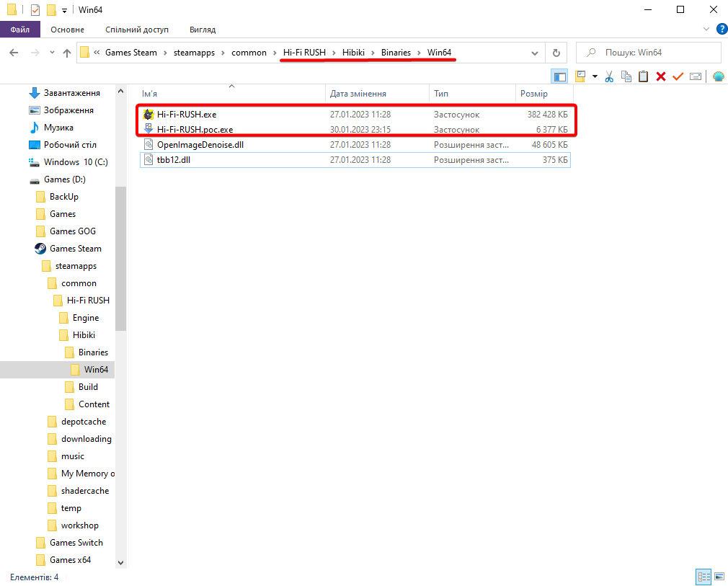This screenshot has height=586, width=728.
Task: Switch to details view icon in status bar
Action: [704, 577]
